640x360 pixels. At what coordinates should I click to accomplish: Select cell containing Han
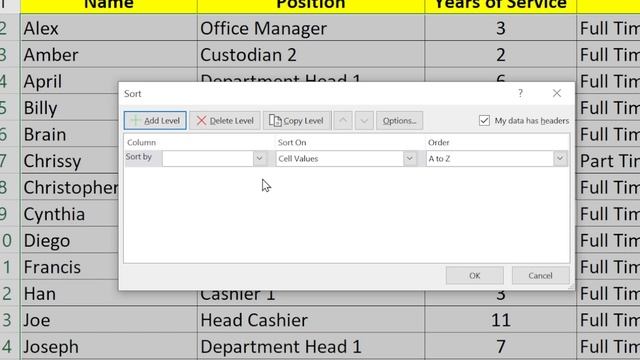tap(69, 293)
